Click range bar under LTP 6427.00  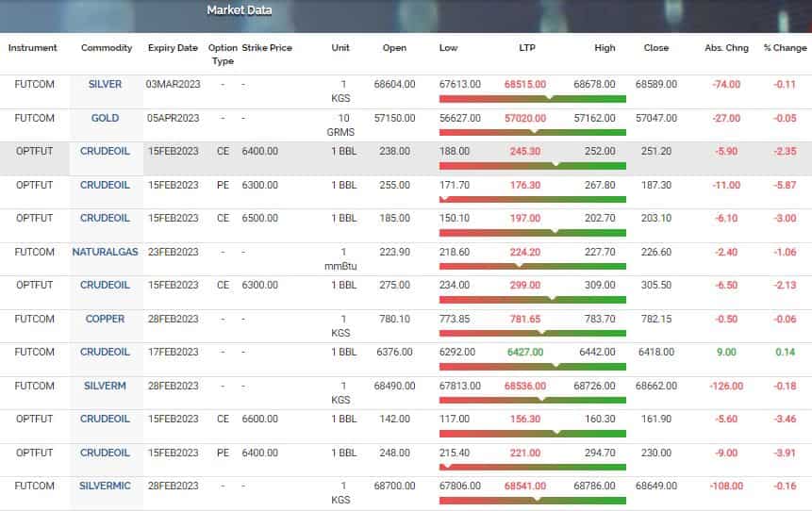[x=532, y=367]
